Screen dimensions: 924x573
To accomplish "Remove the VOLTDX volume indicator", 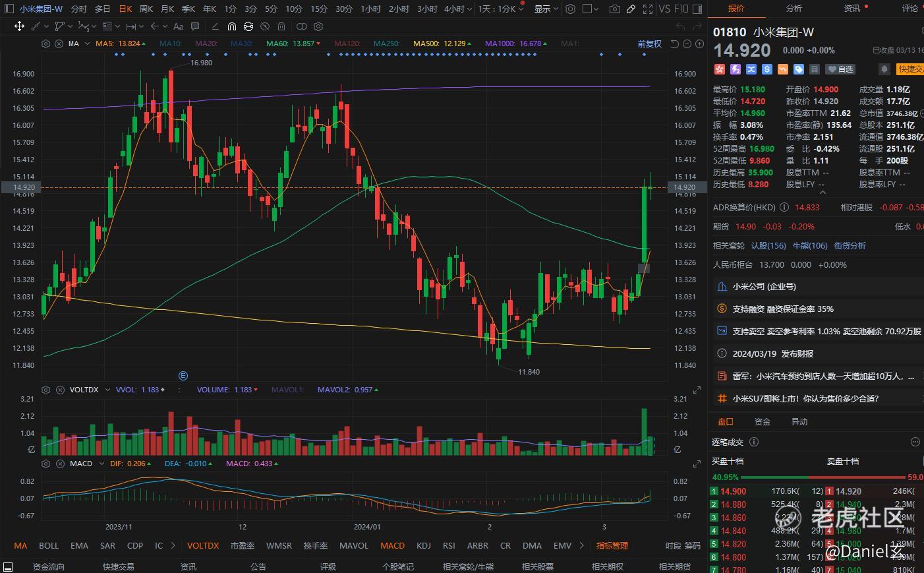I will (60, 390).
